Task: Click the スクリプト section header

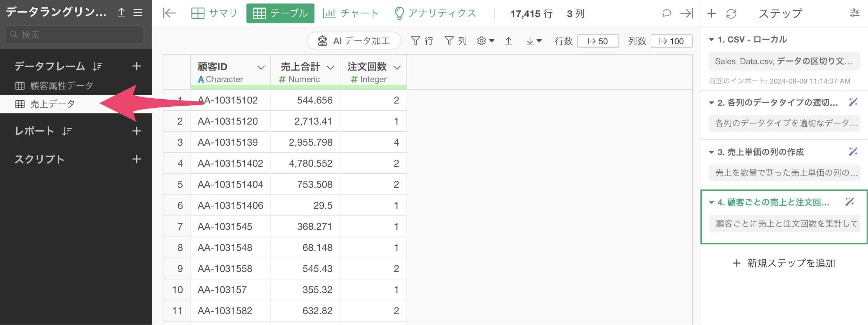Action: tap(40, 159)
